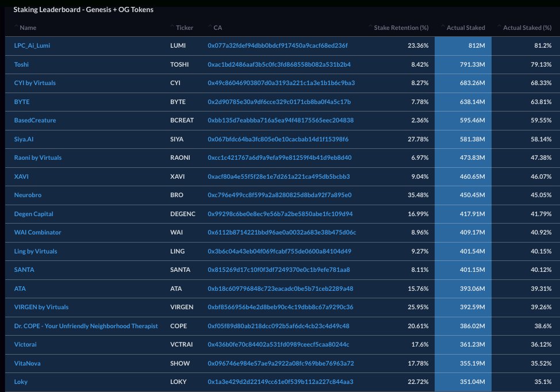Open Raoni by Virtuals link
560x392 pixels.
[x=38, y=157]
